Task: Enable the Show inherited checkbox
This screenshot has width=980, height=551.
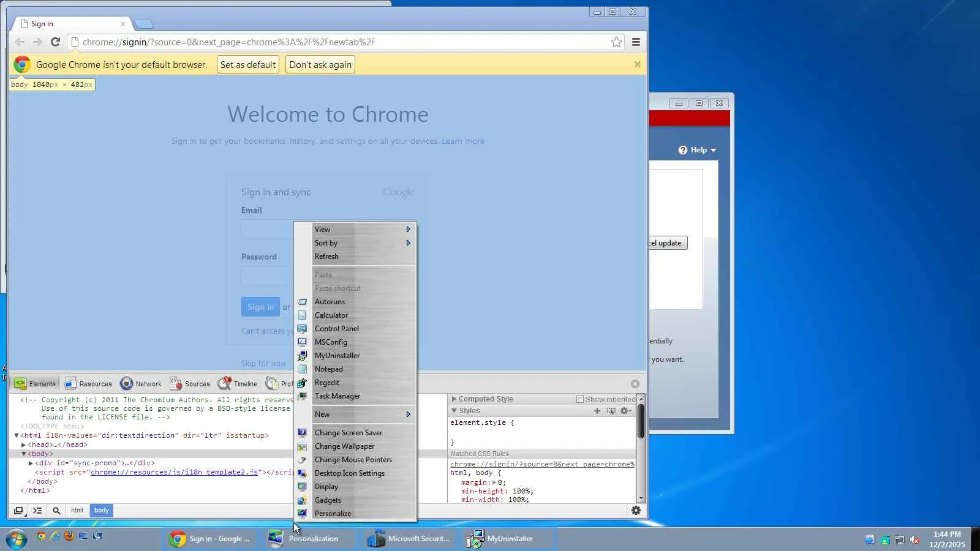Action: (x=580, y=399)
